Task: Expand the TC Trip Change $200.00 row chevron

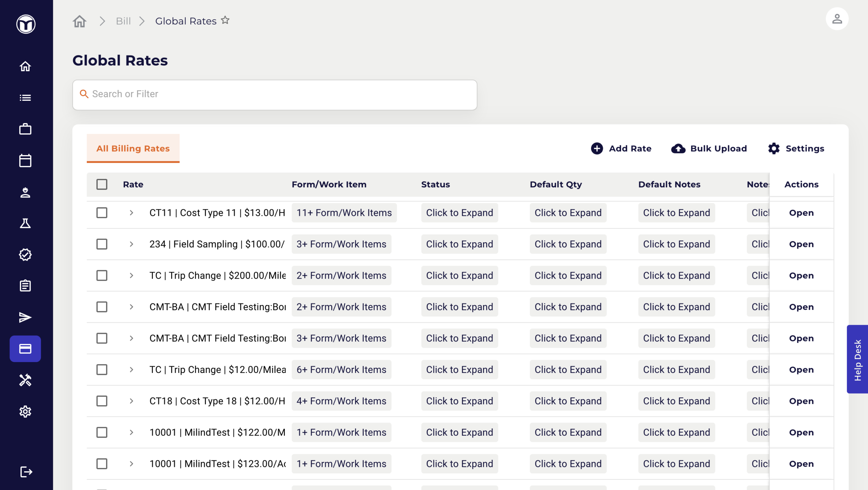Action: point(132,276)
